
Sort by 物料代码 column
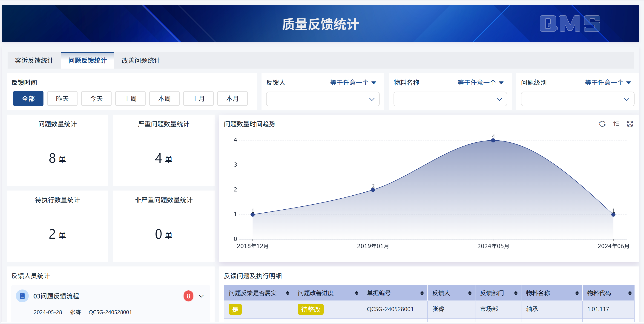click(x=630, y=293)
